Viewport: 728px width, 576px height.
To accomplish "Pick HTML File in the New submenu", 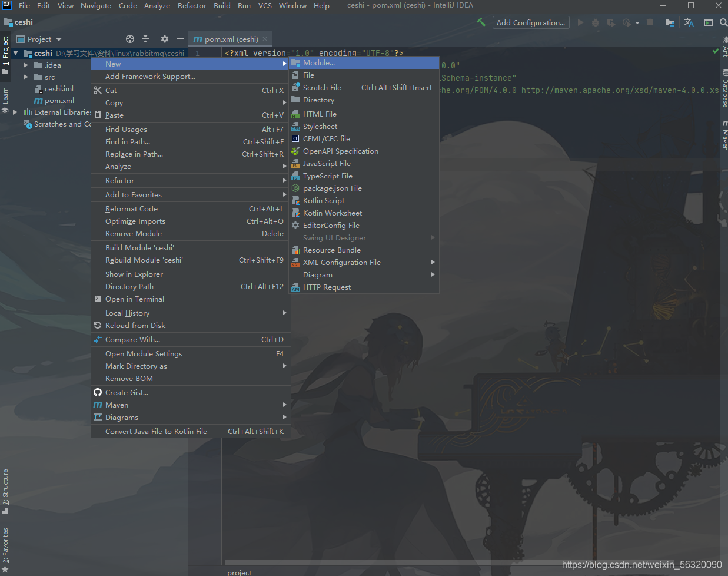I will coord(365,114).
